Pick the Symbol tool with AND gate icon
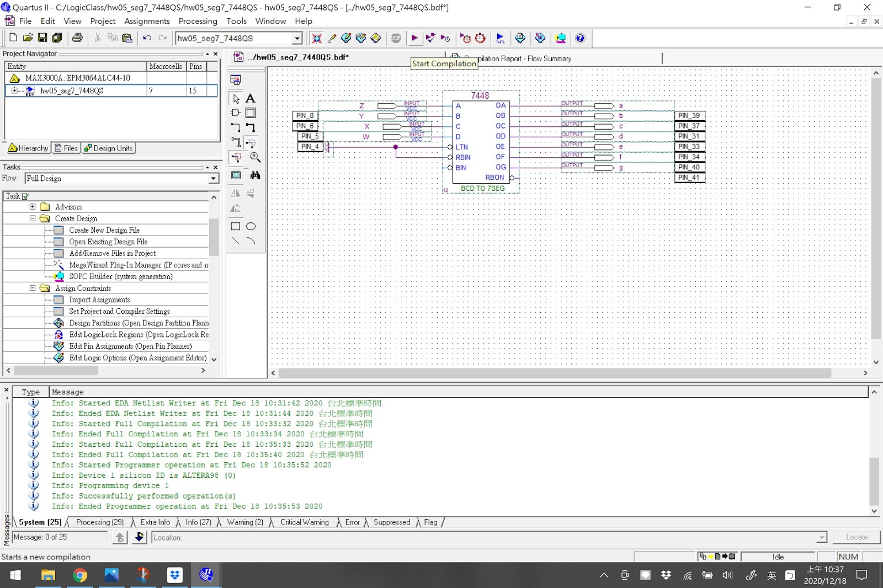The image size is (883, 588). click(x=236, y=113)
